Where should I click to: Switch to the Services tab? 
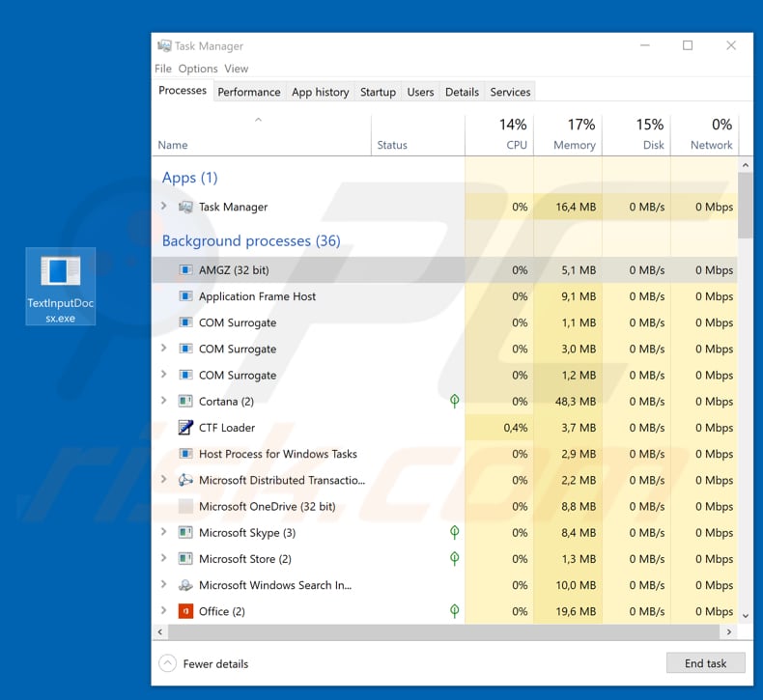[x=511, y=92]
